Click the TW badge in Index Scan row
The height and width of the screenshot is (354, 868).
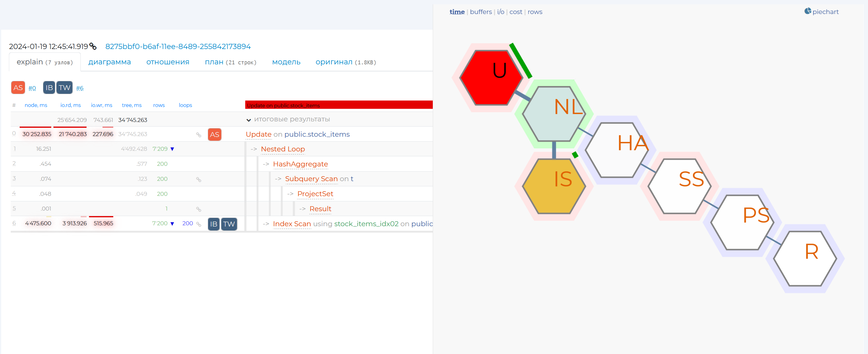tap(229, 224)
